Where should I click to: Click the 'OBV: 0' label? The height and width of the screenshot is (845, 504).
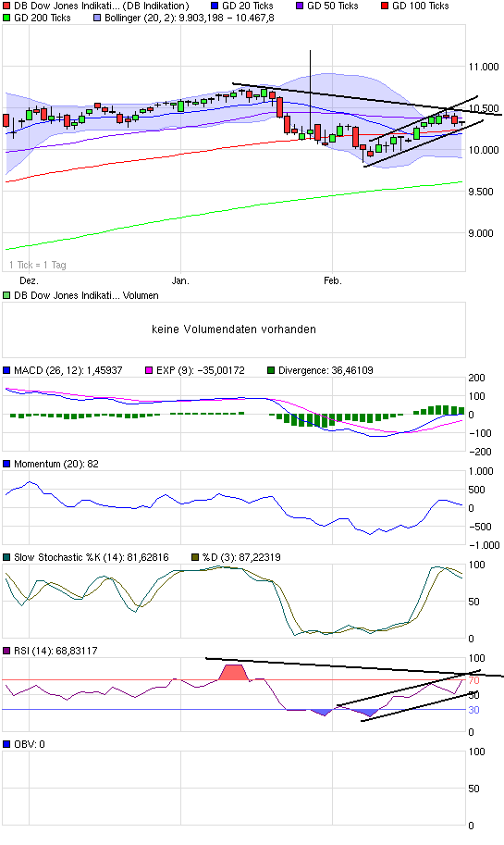tap(29, 744)
